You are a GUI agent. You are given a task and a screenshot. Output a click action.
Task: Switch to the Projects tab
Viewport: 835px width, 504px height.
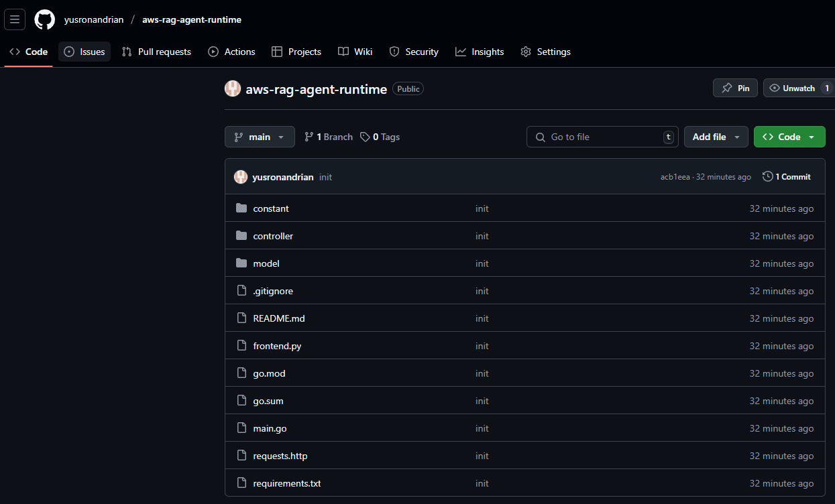pyautogui.click(x=296, y=52)
